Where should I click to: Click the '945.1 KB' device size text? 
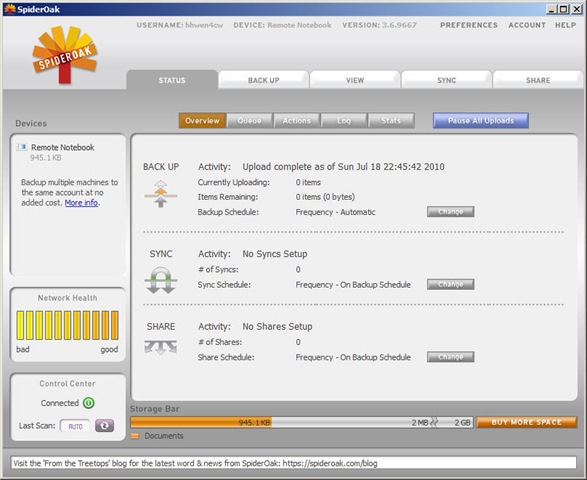46,158
